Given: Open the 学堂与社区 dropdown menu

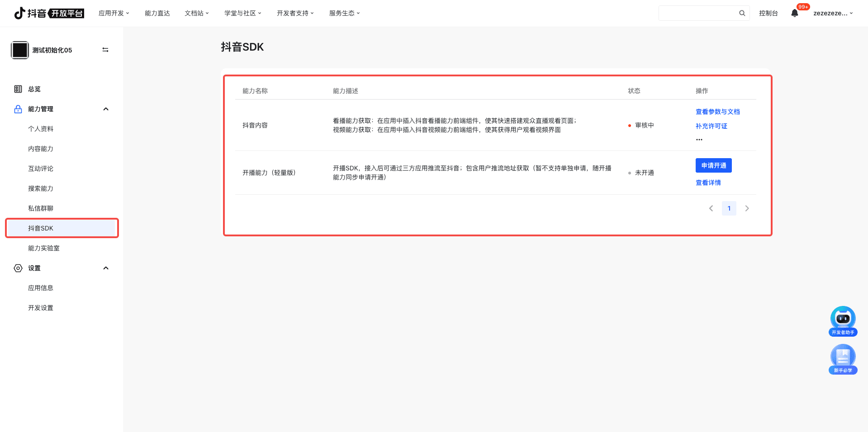Looking at the screenshot, I should point(243,13).
